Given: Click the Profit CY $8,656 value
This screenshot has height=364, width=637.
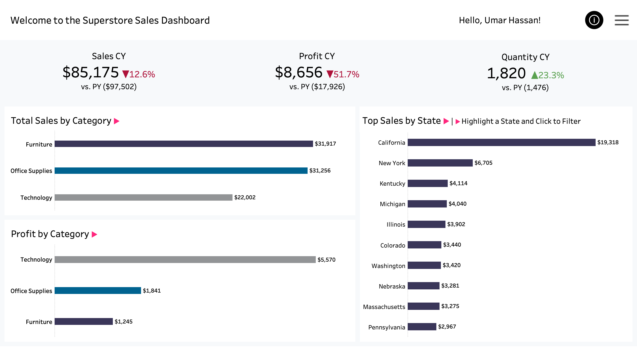Looking at the screenshot, I should [299, 73].
